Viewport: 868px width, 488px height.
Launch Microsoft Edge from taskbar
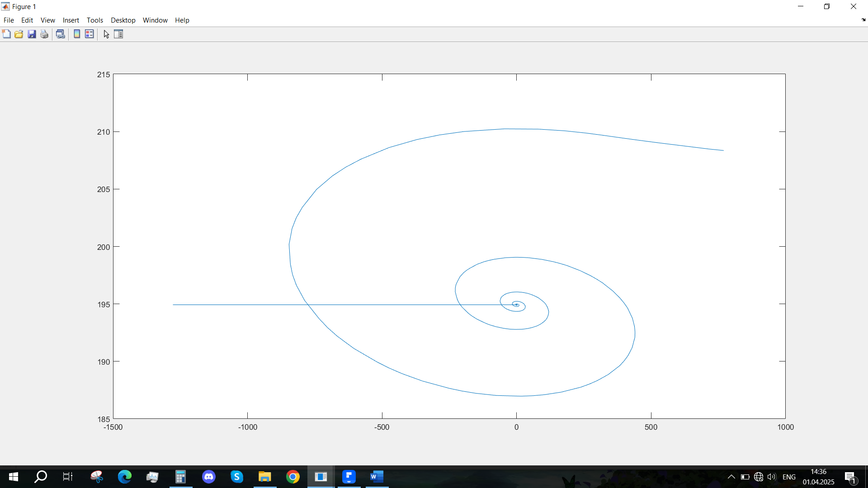pyautogui.click(x=125, y=477)
